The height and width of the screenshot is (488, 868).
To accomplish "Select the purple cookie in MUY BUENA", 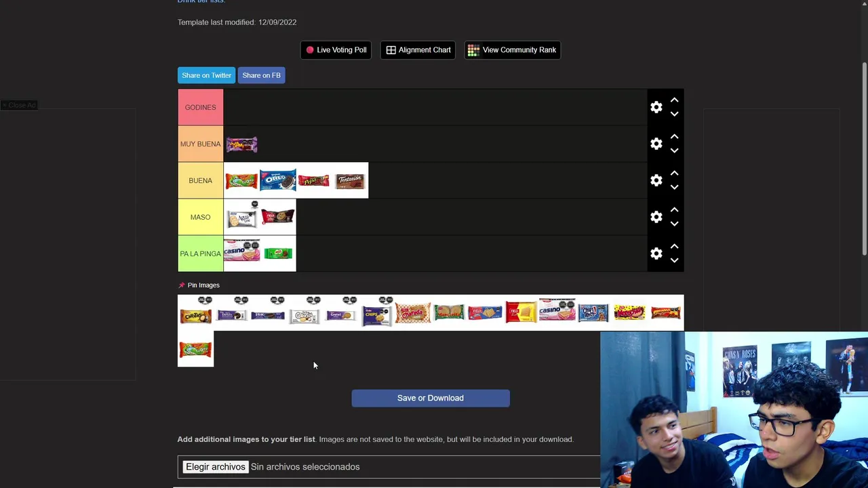I will pos(241,144).
